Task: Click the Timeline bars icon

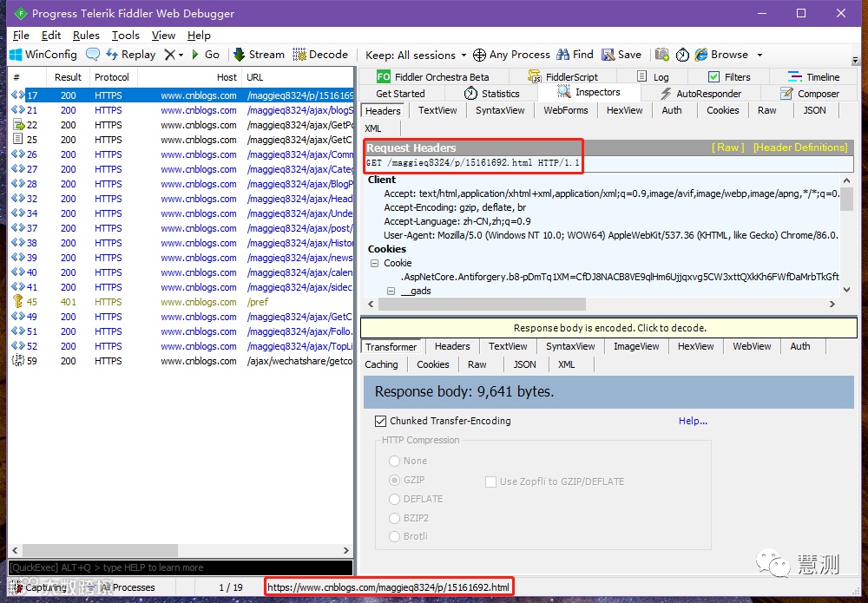Action: [x=795, y=76]
